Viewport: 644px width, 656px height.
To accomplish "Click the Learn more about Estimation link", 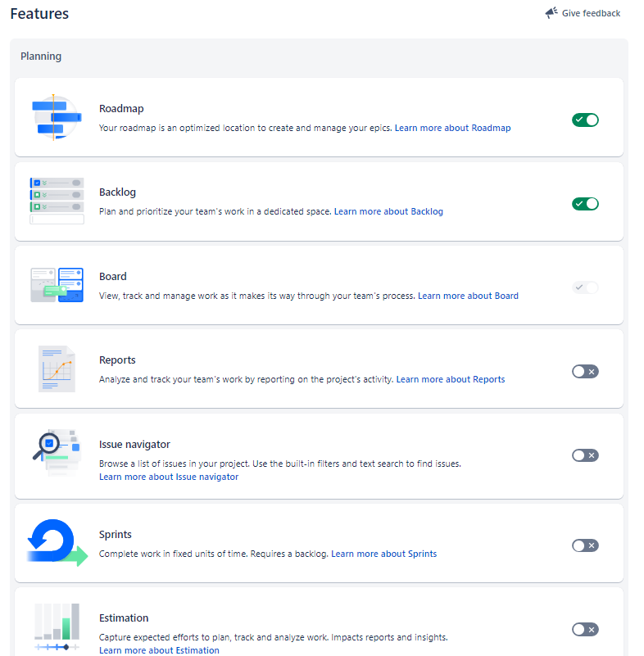I will 159,649.
